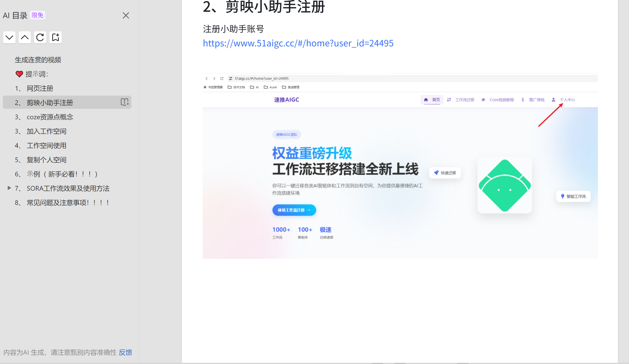629x364 pixels.
Task: Click the 反馈 feedback link
Action: (x=125, y=352)
